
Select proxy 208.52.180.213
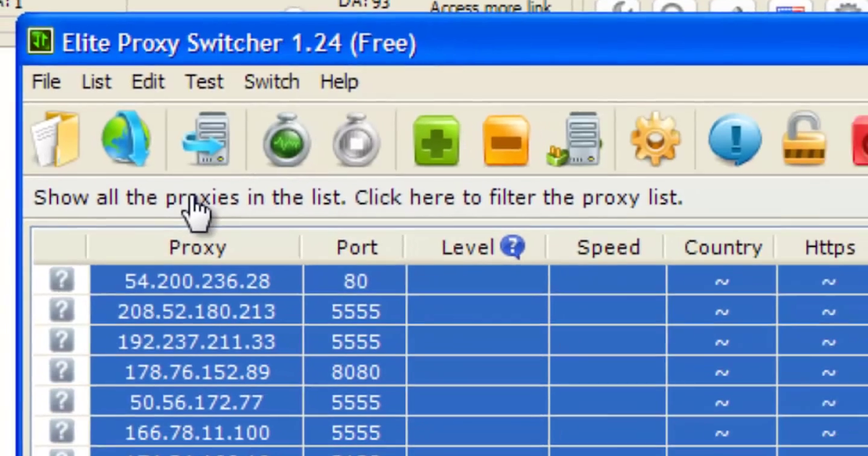[x=197, y=311]
